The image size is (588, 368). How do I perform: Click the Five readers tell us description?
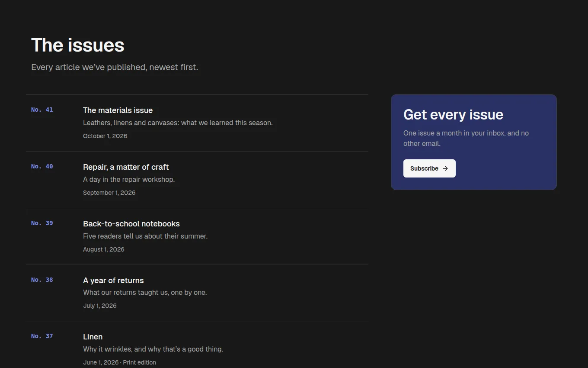(x=145, y=236)
